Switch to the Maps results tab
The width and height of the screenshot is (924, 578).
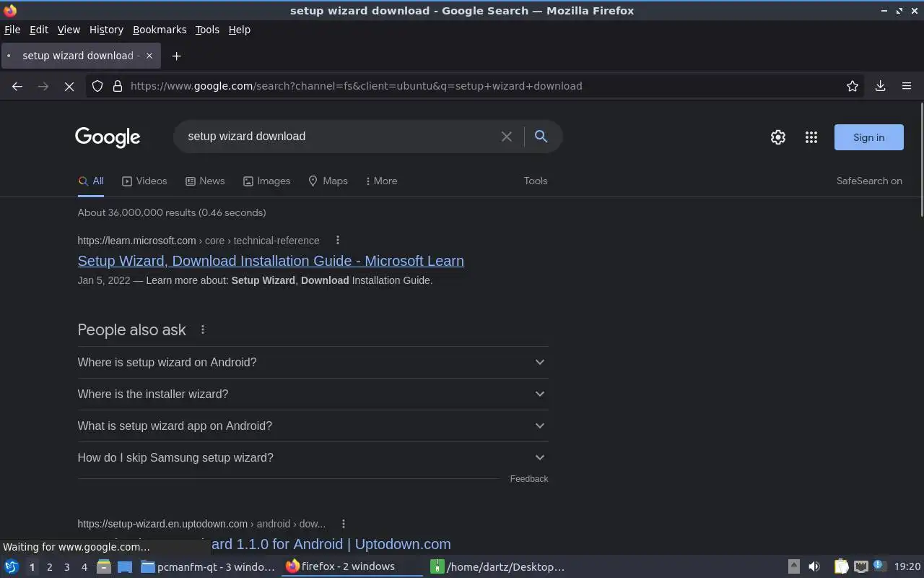tap(328, 181)
